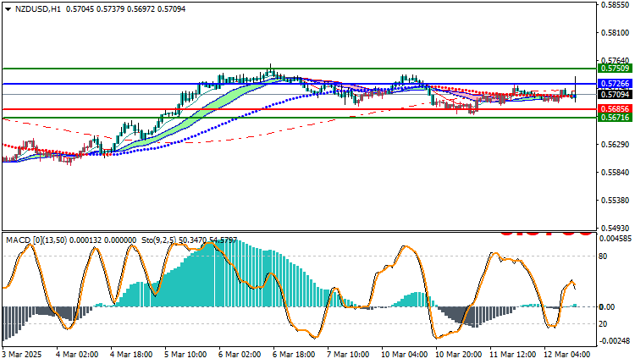Viewport: 635px width, 364px height.
Task: Click the Sto(9,2,5) indicator label
Action: (x=159, y=240)
